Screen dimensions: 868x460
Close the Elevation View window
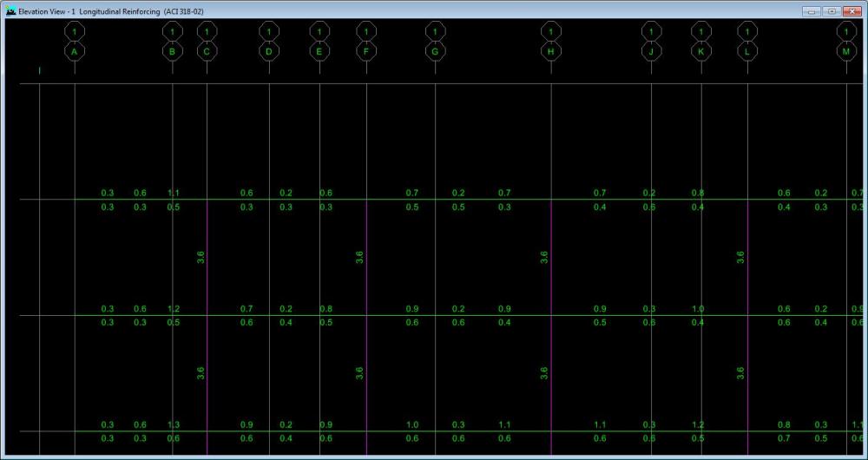[x=852, y=11]
